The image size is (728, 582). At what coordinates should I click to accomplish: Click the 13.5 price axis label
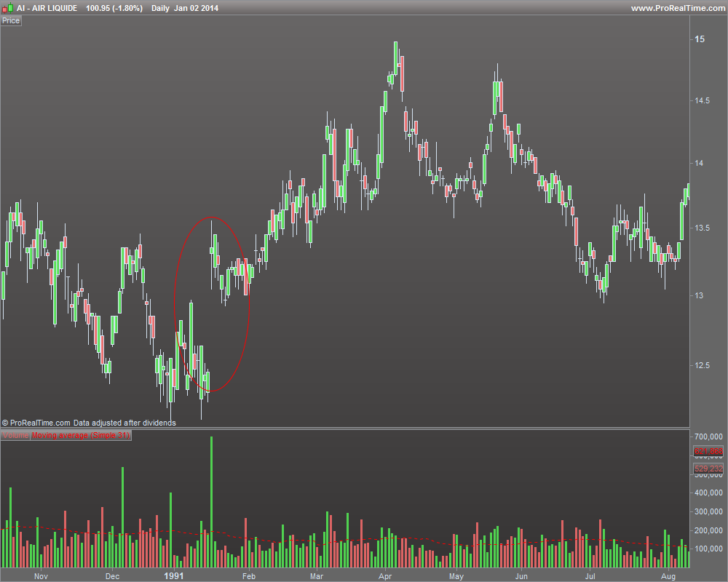[702, 228]
